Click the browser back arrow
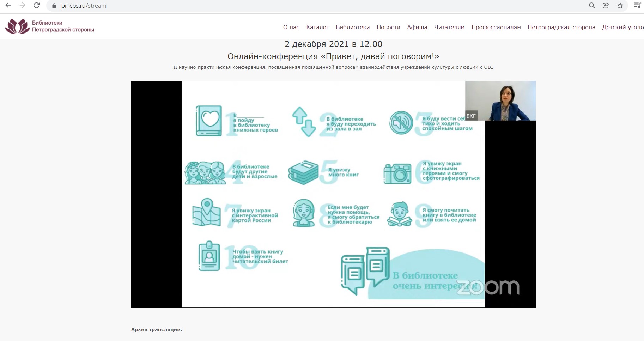The width and height of the screenshot is (644, 341). pyautogui.click(x=8, y=6)
